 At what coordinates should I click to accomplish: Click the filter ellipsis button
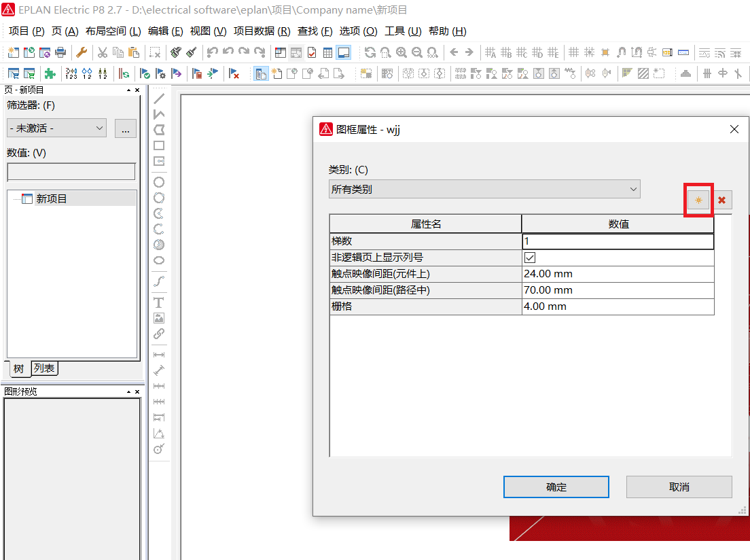click(126, 128)
